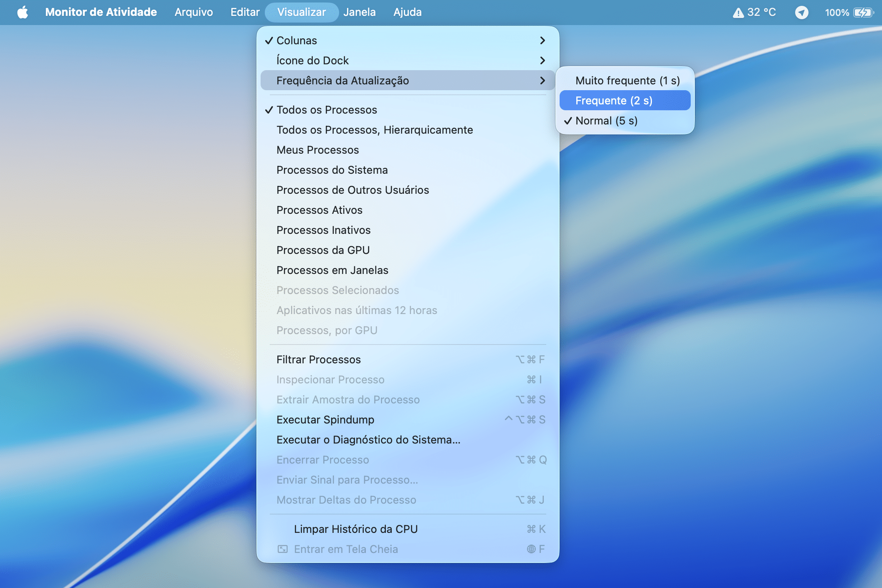Screen dimensions: 882x588
Task: Click Limpar Histórico da CPU
Action: click(x=355, y=529)
